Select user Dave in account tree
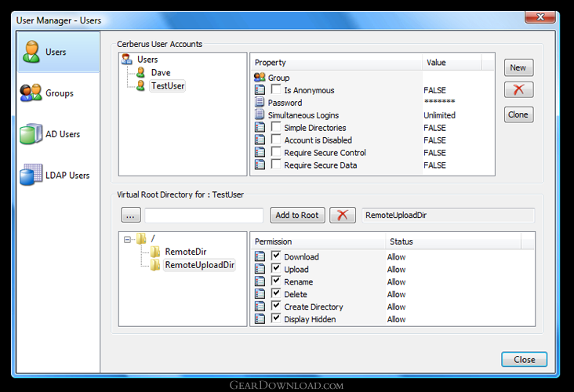The image size is (574, 392). (x=161, y=72)
